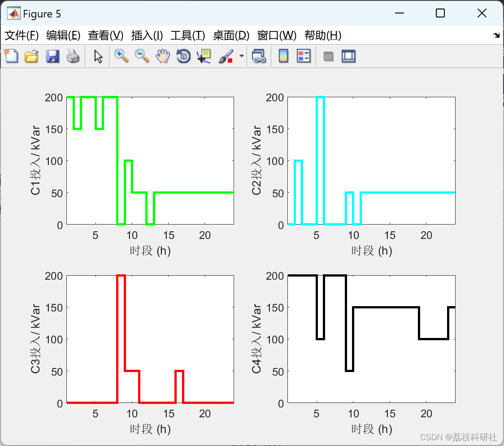
Task: Activate the Zoom In magnifier tool
Action: 121,56
